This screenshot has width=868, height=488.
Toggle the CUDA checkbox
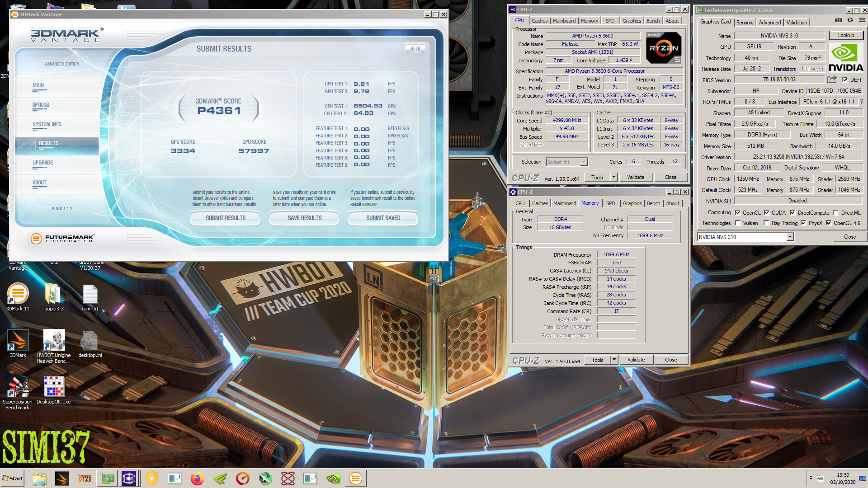(x=767, y=212)
